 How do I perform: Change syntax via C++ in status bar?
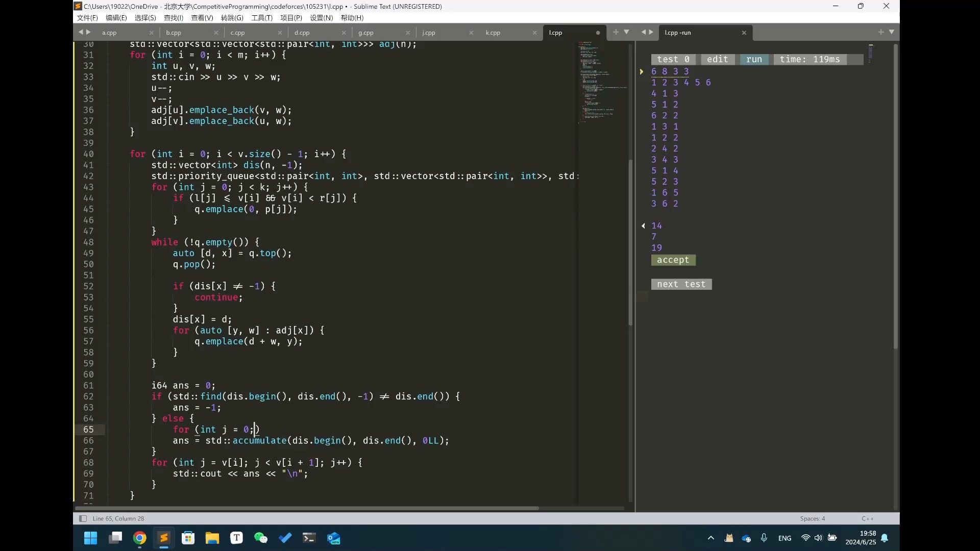pyautogui.click(x=867, y=518)
